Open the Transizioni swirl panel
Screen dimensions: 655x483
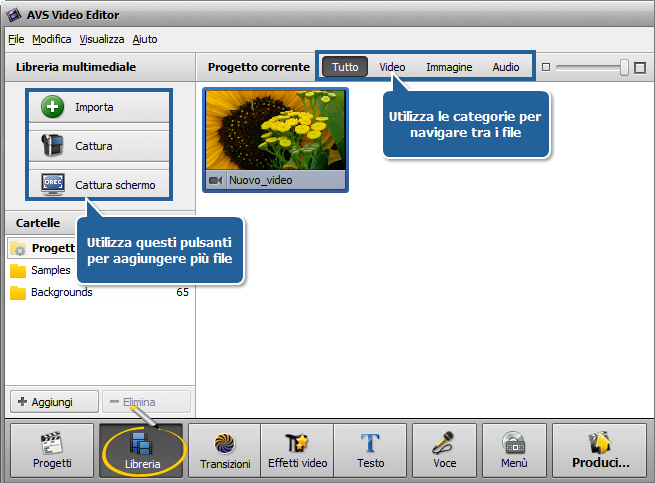(225, 450)
